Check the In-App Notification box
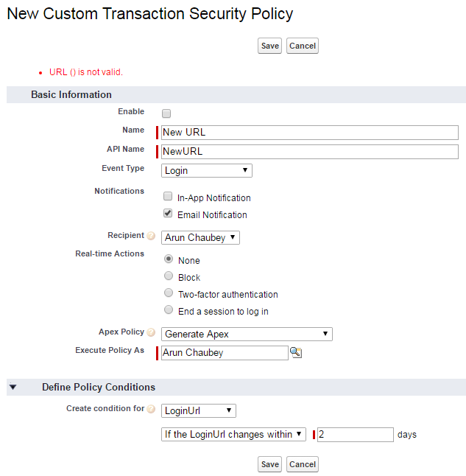 [168, 197]
